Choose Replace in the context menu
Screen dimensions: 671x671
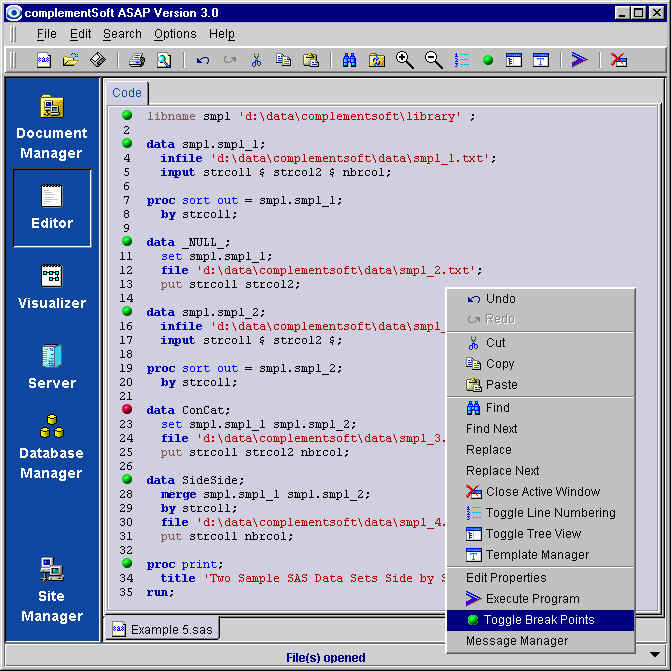point(540,450)
